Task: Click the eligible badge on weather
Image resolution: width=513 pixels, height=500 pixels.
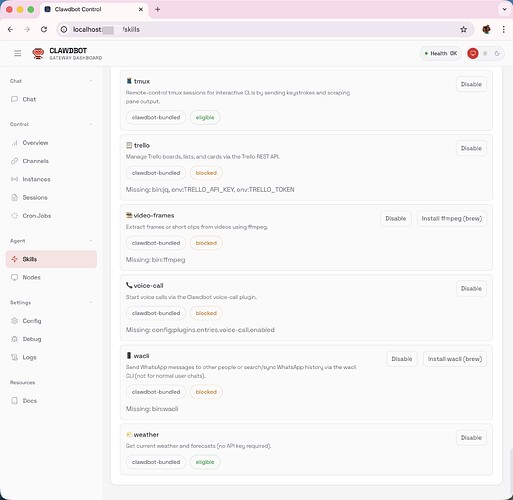Action: click(205, 462)
